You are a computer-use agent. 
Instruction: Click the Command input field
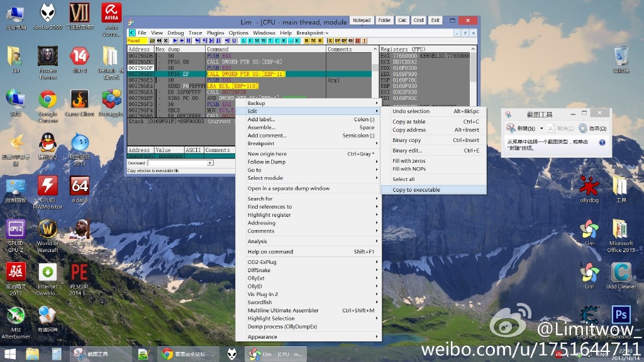coord(177,163)
